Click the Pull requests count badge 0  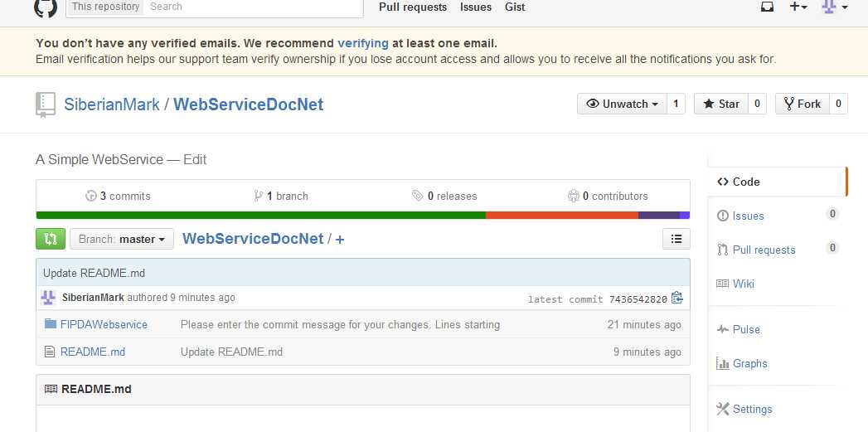[x=832, y=248]
